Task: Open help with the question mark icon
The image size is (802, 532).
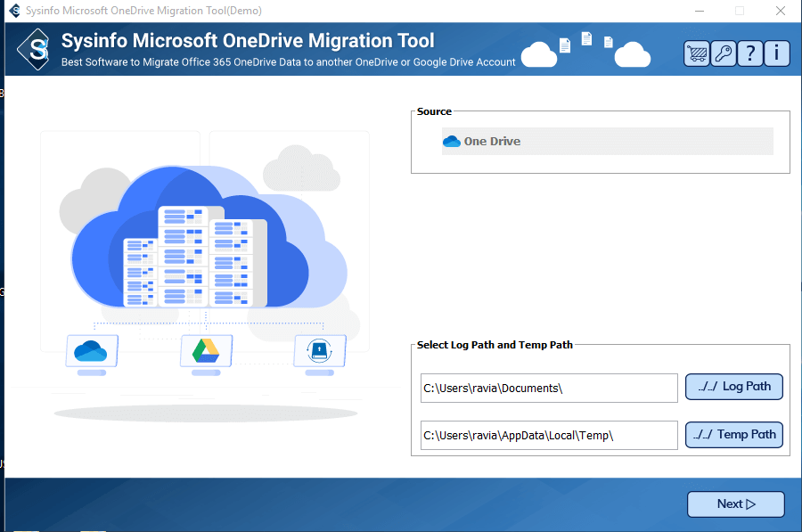Action: pos(750,53)
